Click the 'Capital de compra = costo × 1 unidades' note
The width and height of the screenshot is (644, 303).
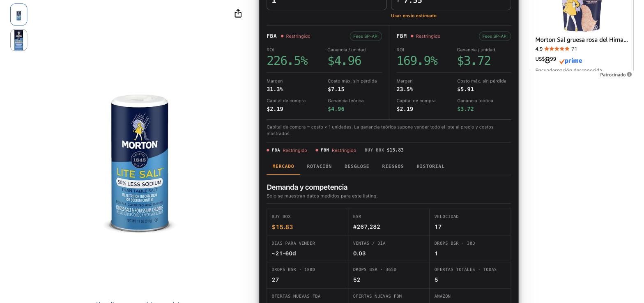tap(380, 130)
